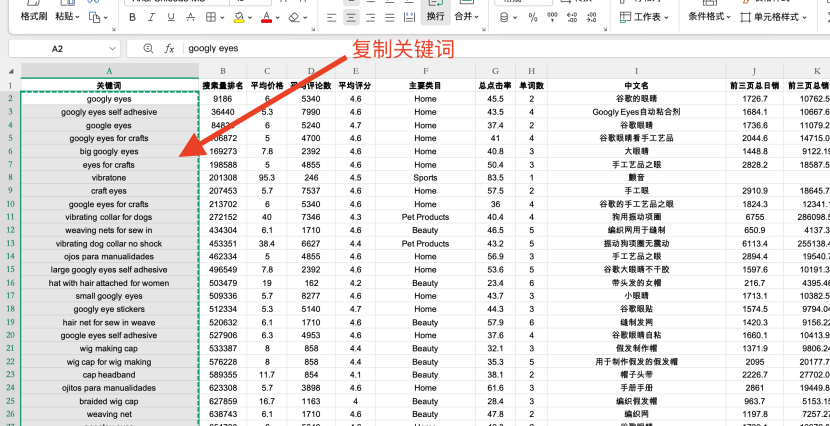The height and width of the screenshot is (426, 830).
Task: Click the cell borders icon
Action: pos(213,17)
